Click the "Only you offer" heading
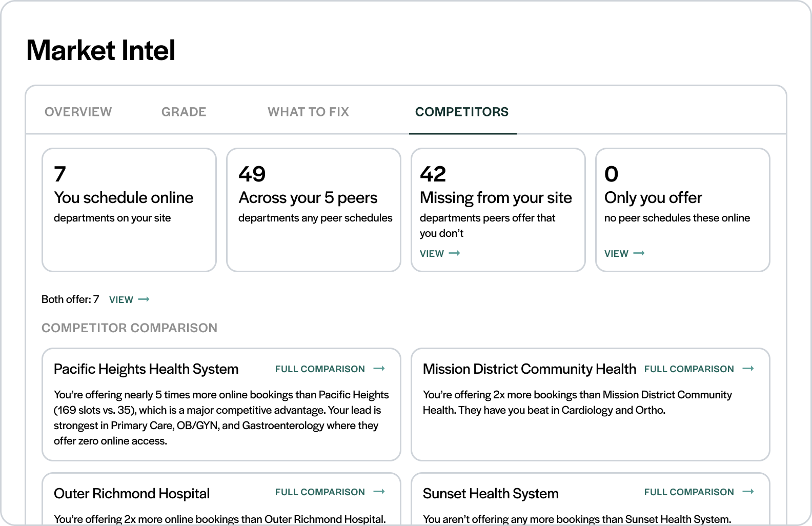 653,197
